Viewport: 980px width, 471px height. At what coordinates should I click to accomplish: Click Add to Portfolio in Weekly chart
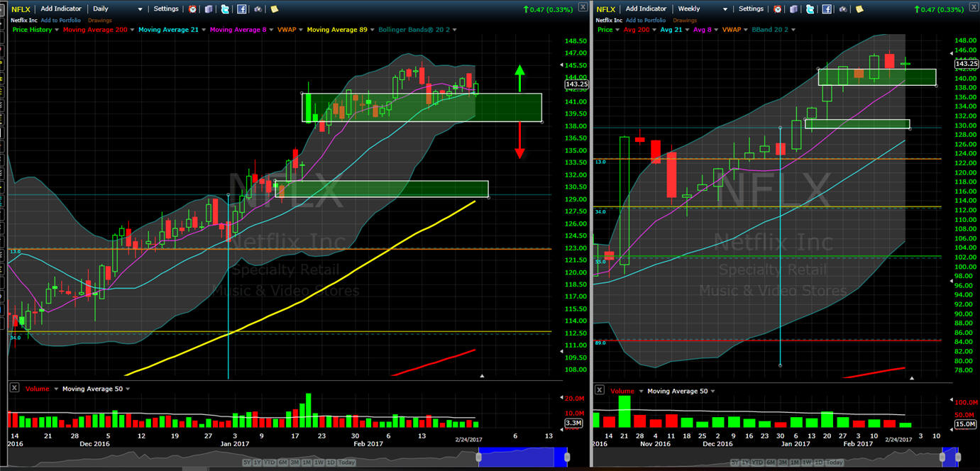pos(646,21)
